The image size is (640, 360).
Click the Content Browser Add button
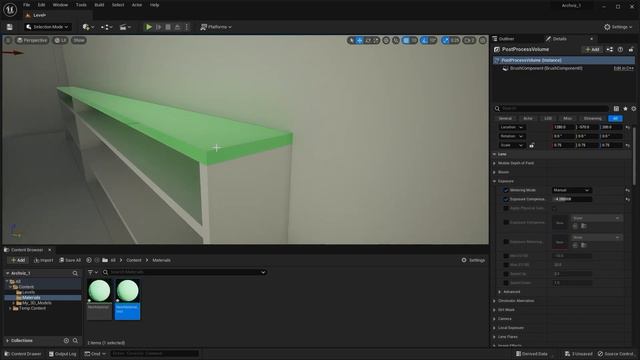pyautogui.click(x=18, y=260)
